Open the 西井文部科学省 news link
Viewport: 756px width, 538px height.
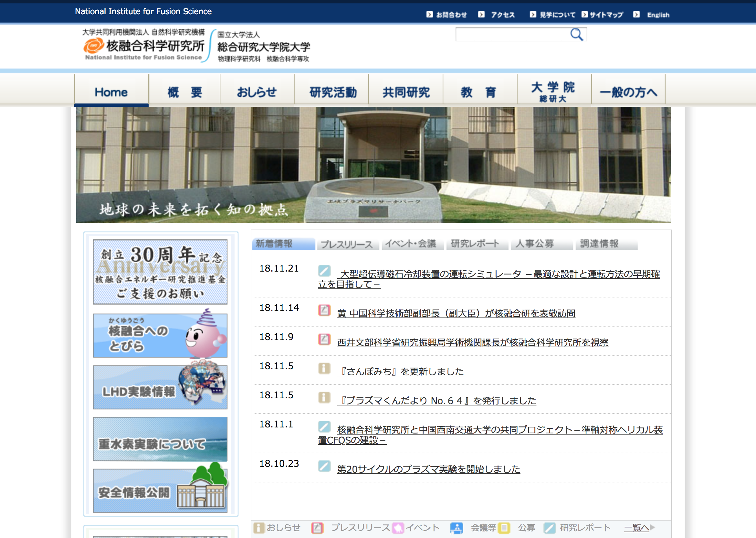[x=473, y=342]
